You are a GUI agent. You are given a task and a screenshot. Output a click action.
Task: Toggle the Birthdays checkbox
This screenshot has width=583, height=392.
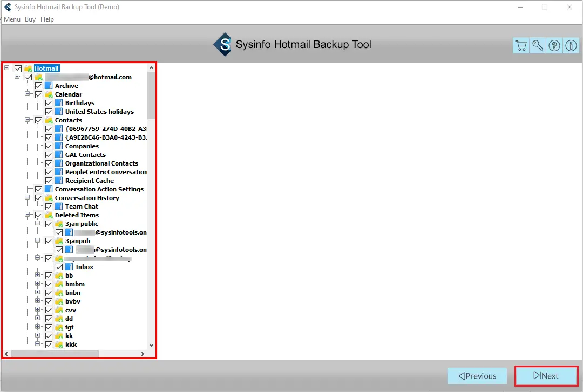point(49,102)
